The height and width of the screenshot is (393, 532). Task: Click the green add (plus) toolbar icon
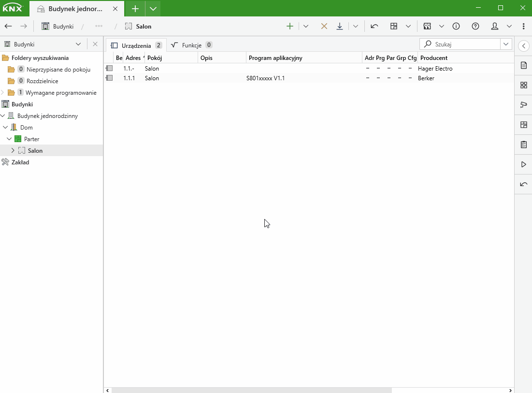click(290, 27)
